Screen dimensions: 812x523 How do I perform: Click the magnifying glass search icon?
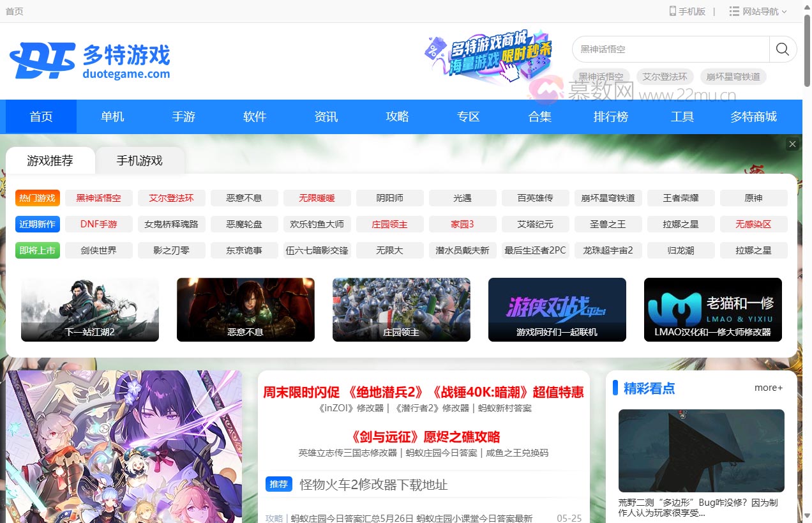tap(783, 49)
